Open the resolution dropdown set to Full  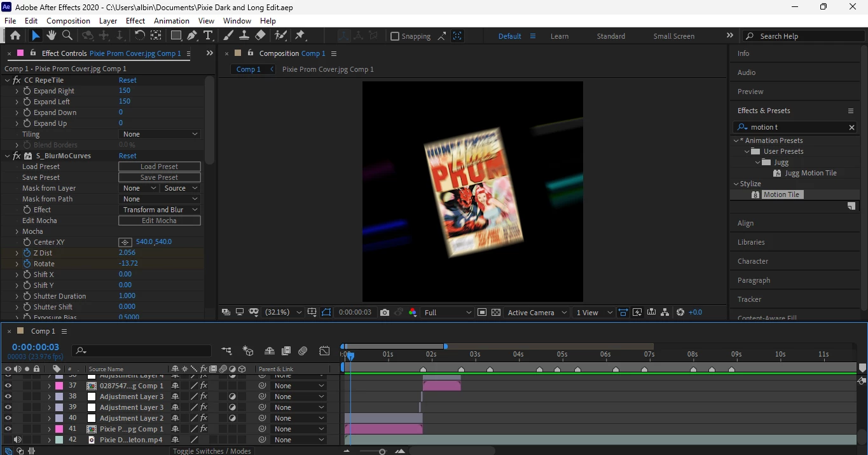coord(448,312)
